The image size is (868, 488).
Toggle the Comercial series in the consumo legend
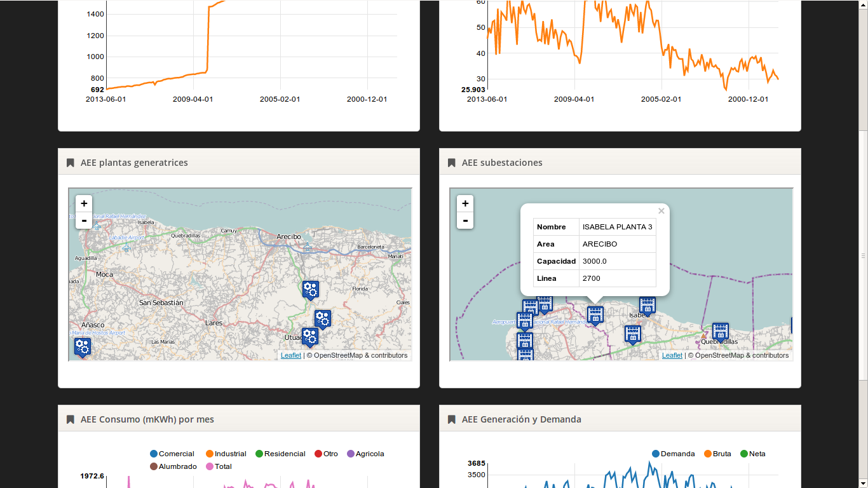(172, 454)
